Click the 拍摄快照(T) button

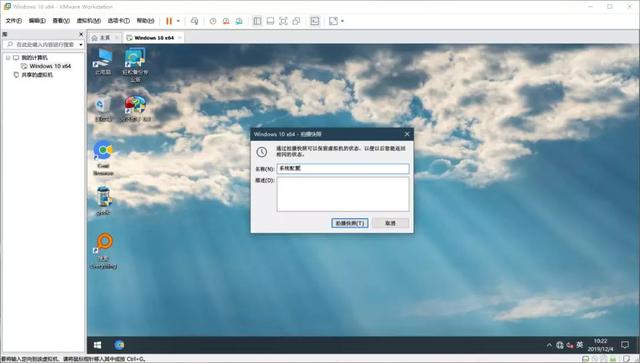click(x=350, y=223)
